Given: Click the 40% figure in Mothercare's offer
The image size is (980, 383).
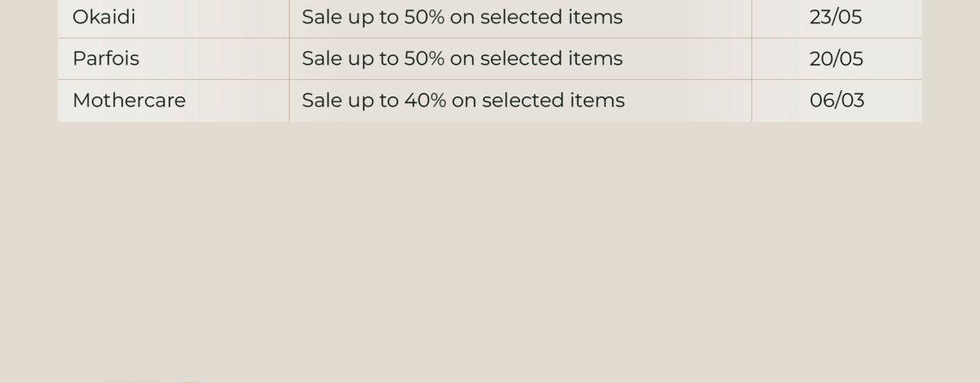Looking at the screenshot, I should coord(425,100).
